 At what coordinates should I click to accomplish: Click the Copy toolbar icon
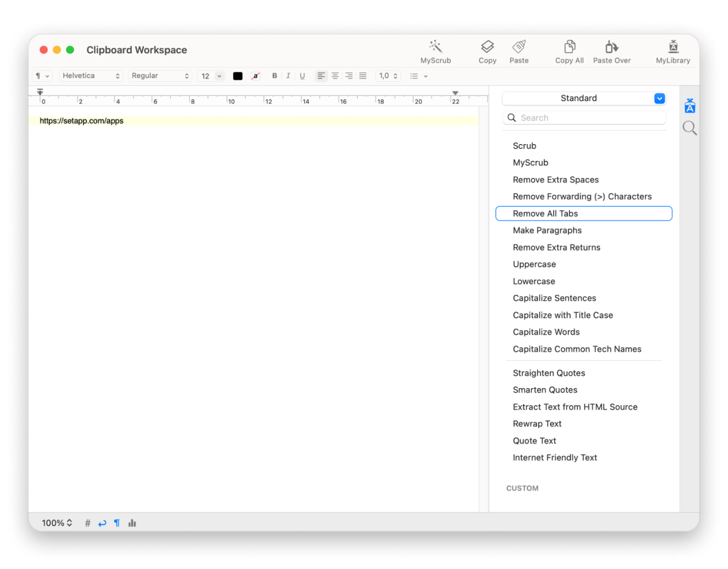487,47
